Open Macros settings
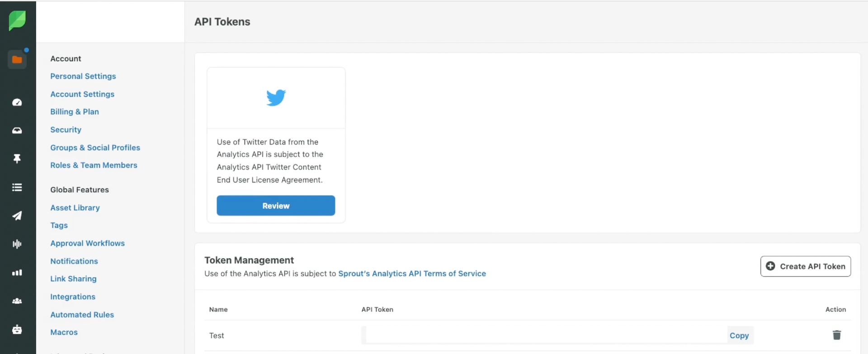Image resolution: width=868 pixels, height=354 pixels. [x=64, y=332]
